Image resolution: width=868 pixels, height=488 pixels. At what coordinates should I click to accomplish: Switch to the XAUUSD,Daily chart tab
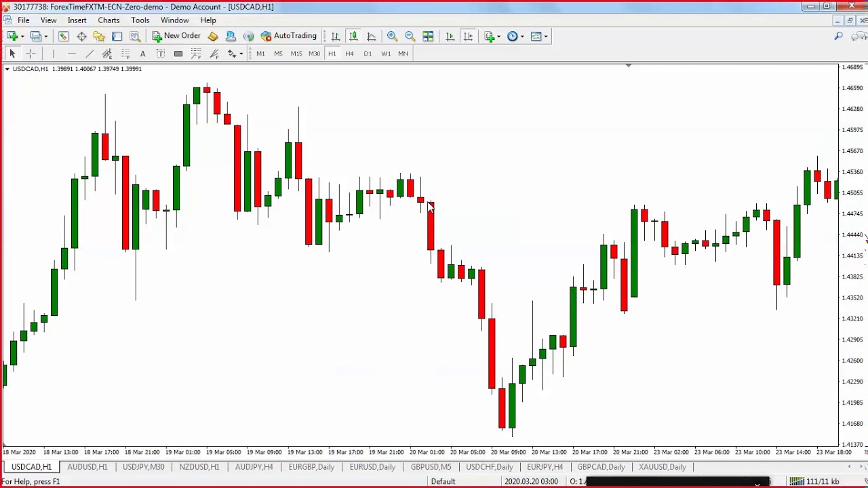click(662, 467)
